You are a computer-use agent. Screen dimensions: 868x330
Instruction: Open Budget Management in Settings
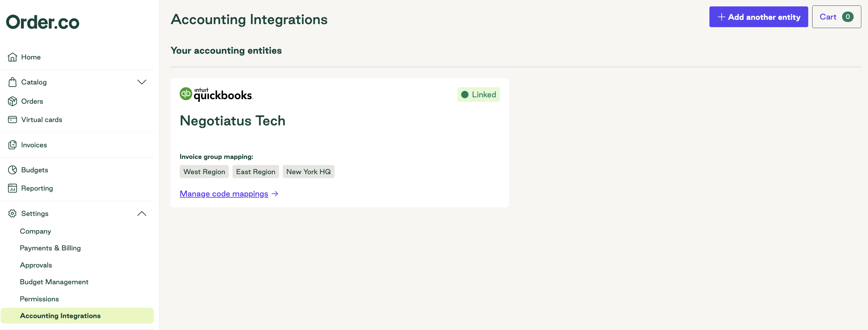54,282
